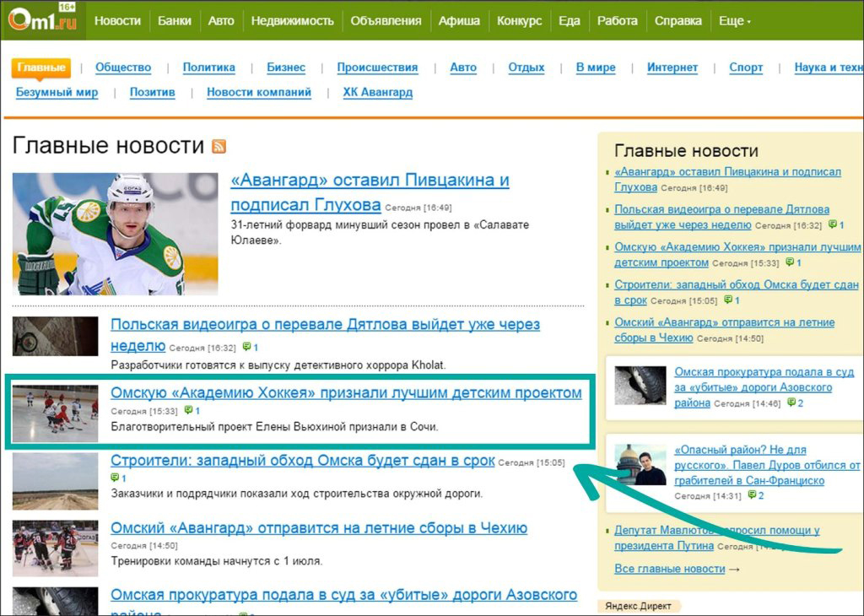Click sidebar comment icon for Павел Дуров item

pyautogui.click(x=752, y=494)
